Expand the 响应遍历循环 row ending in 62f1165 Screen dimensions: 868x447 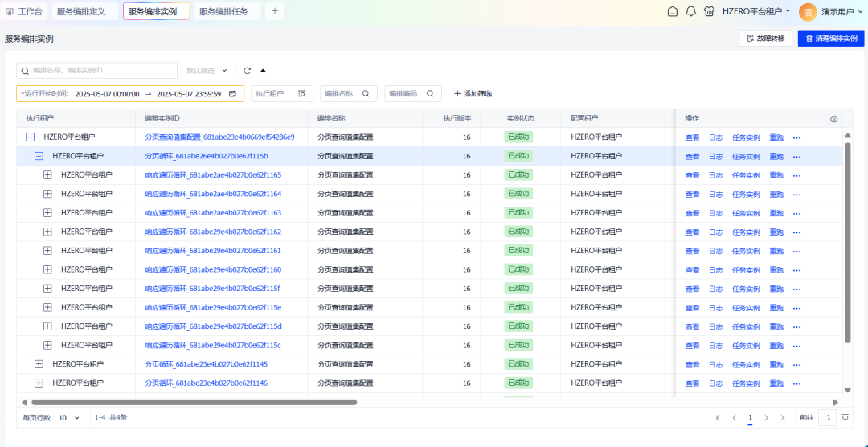point(47,175)
